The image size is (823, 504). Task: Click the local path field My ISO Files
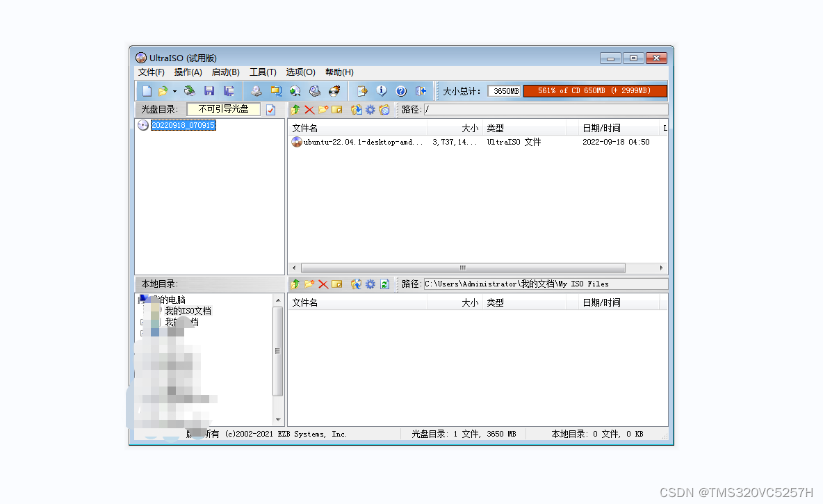[x=546, y=284]
